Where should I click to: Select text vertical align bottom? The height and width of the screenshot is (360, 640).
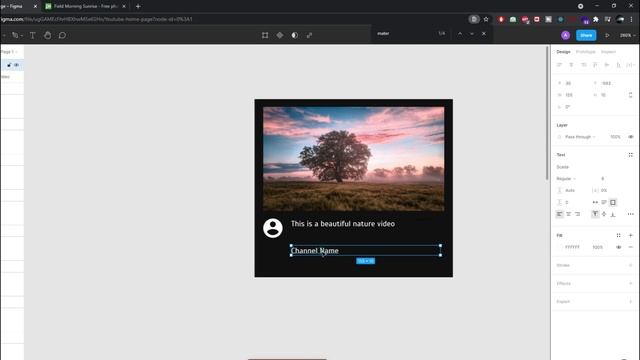tap(613, 214)
